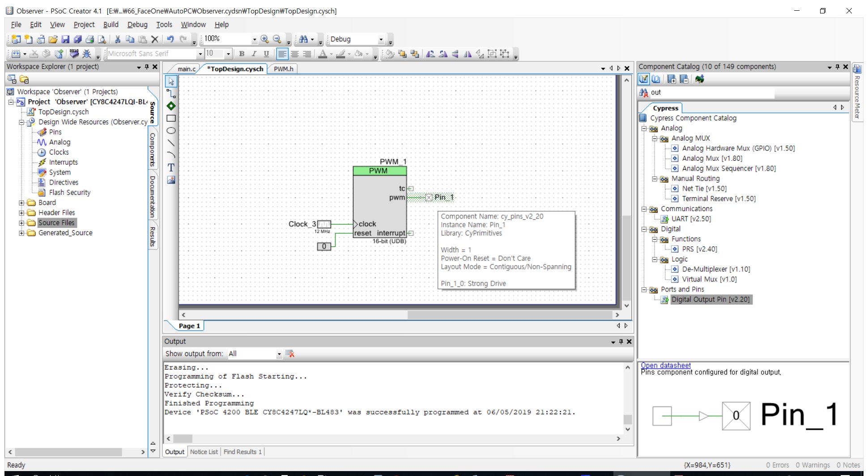Image resolution: width=868 pixels, height=476 pixels.
Task: Open the vertical Resource Meter tab
Action: click(x=857, y=93)
